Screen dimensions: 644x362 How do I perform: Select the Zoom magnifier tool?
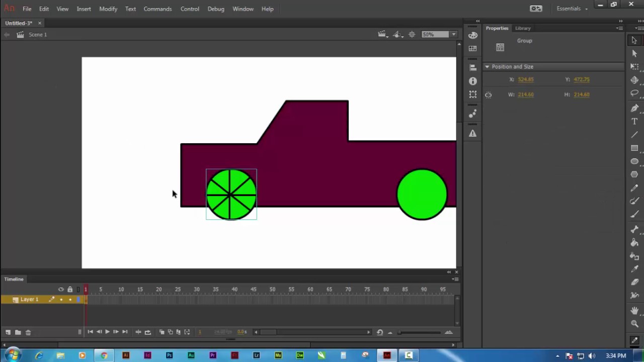(x=634, y=324)
